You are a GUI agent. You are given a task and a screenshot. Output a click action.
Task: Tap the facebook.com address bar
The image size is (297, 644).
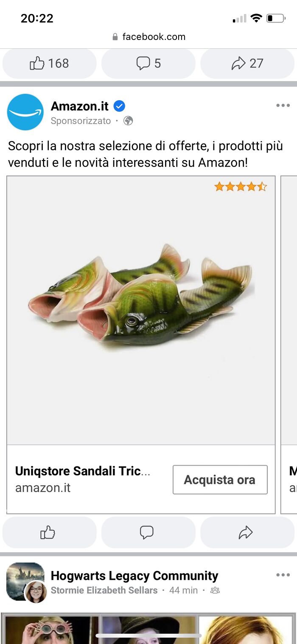pyautogui.click(x=148, y=37)
